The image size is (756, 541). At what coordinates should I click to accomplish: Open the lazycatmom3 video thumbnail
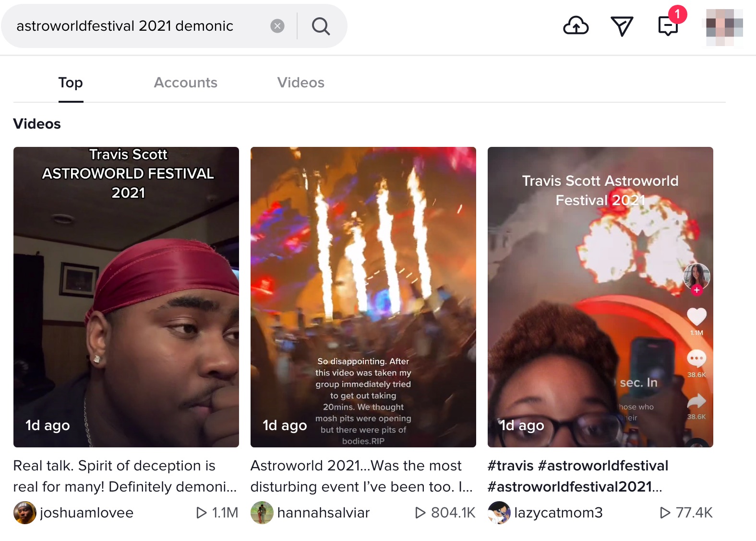(x=600, y=297)
